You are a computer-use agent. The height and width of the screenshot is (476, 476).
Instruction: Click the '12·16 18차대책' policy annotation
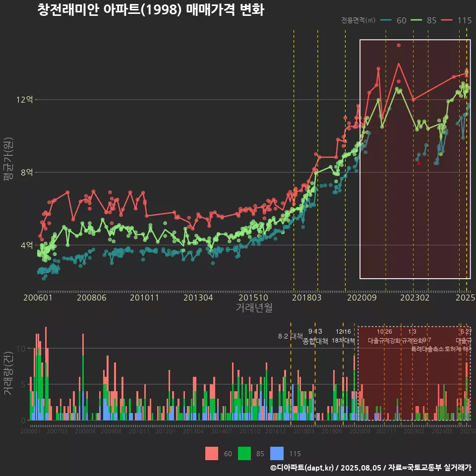coord(343,336)
